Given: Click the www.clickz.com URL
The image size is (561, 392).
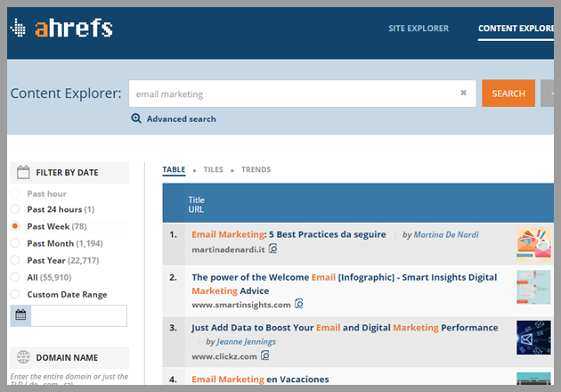Looking at the screenshot, I should coord(224,356).
